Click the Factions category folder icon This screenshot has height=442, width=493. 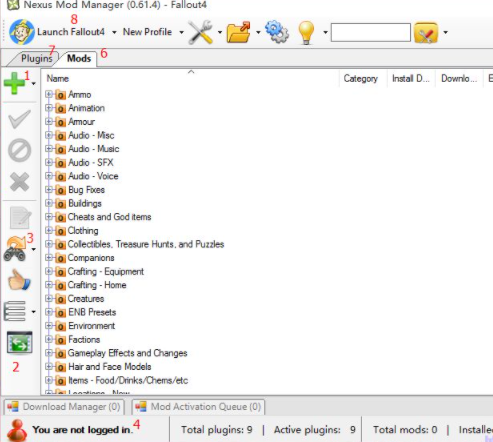click(60, 340)
